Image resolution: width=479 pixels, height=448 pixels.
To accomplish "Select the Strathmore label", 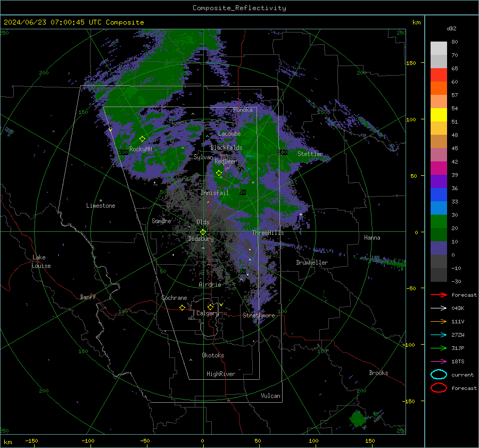I will tap(259, 315).
